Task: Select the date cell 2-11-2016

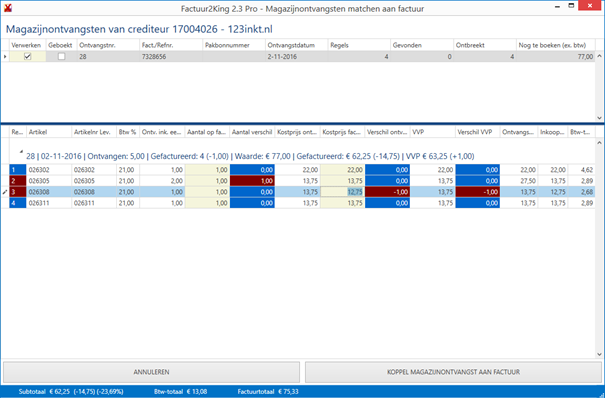Action: [x=297, y=57]
